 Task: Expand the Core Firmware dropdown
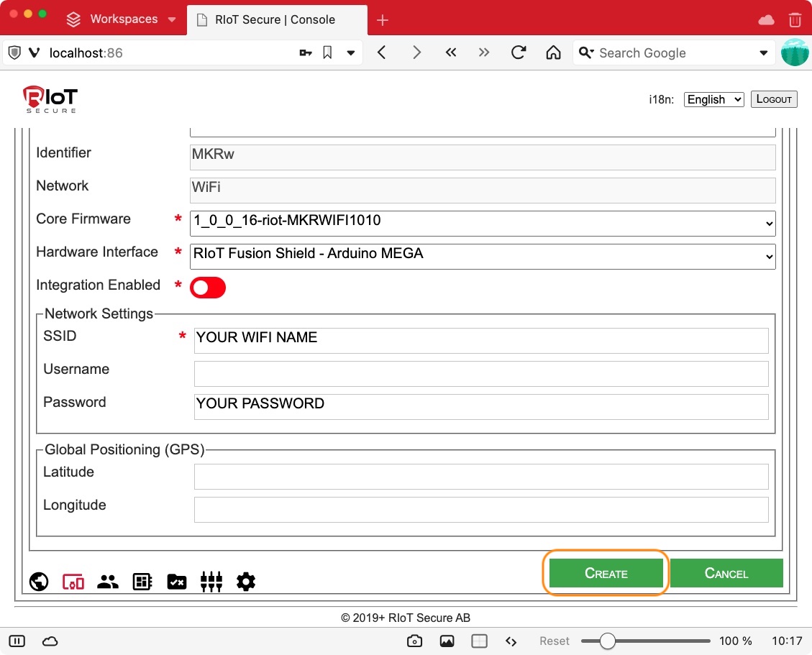pyautogui.click(x=483, y=223)
